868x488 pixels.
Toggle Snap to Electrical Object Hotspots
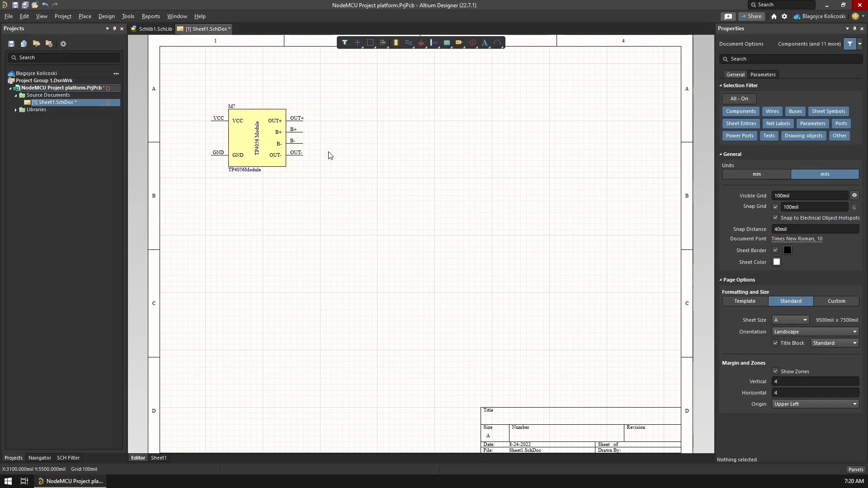point(775,218)
